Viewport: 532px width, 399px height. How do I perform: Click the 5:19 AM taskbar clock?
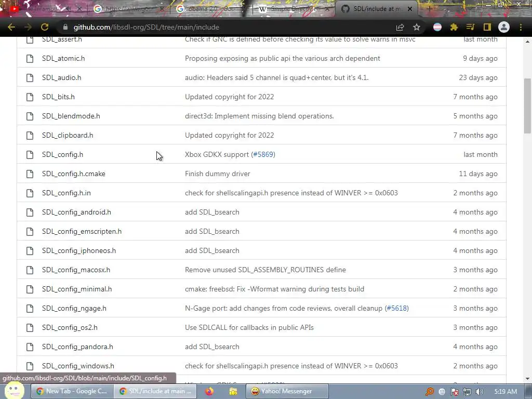point(505,392)
